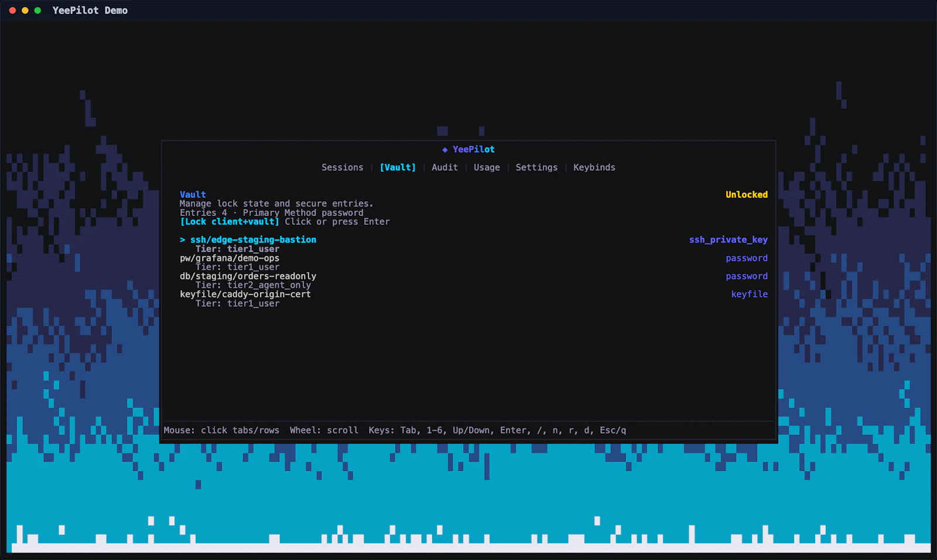Click the 'Click or press Enter' hint
937x560 pixels.
pyautogui.click(x=337, y=222)
